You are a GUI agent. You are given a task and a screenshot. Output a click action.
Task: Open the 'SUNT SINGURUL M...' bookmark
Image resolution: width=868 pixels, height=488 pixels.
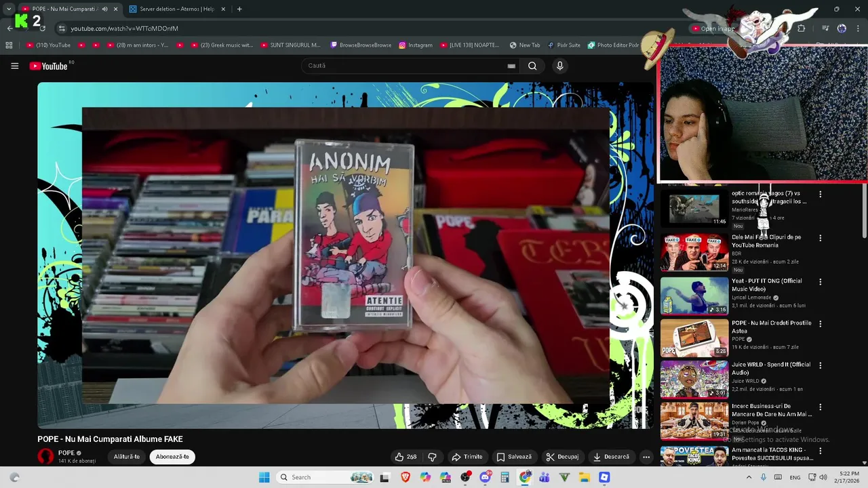pos(290,45)
